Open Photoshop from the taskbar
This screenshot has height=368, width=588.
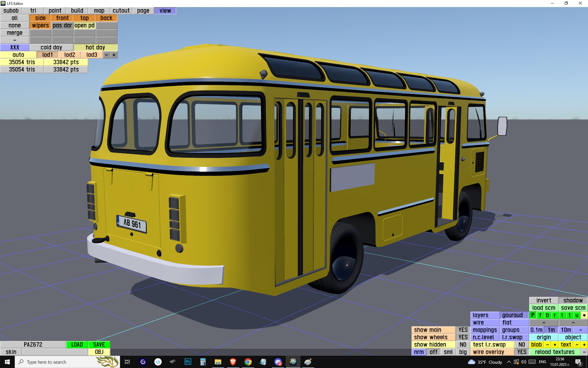tap(188, 362)
